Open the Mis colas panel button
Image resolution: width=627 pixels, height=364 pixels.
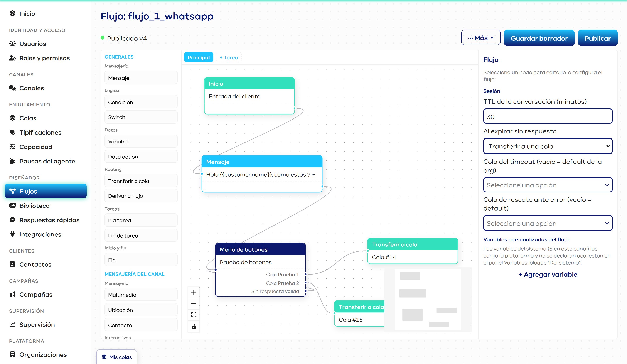pyautogui.click(x=117, y=357)
